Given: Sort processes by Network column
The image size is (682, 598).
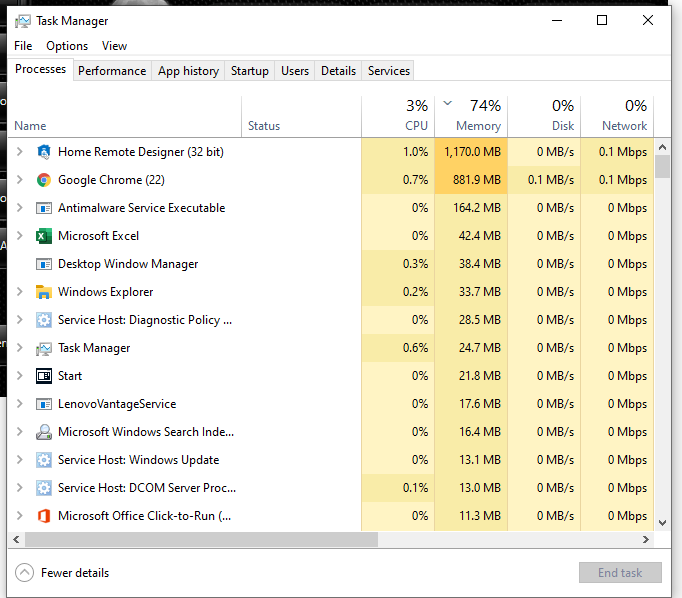Looking at the screenshot, I should [617, 116].
